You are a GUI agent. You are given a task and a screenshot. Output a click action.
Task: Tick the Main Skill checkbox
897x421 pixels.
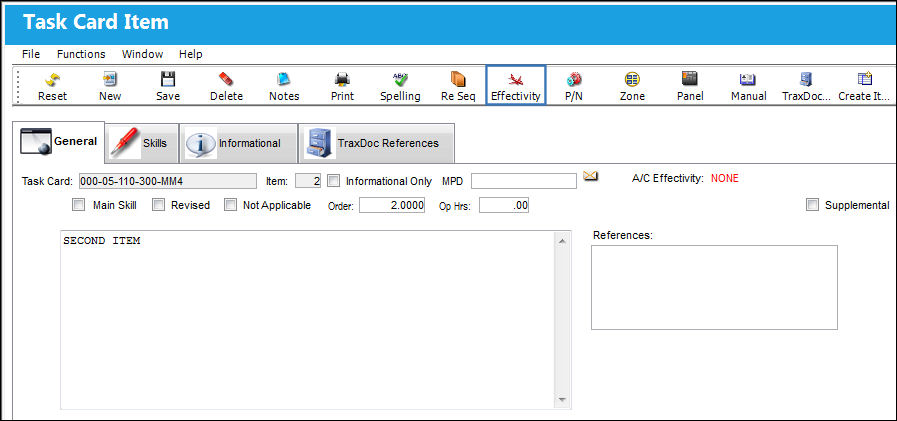point(79,205)
